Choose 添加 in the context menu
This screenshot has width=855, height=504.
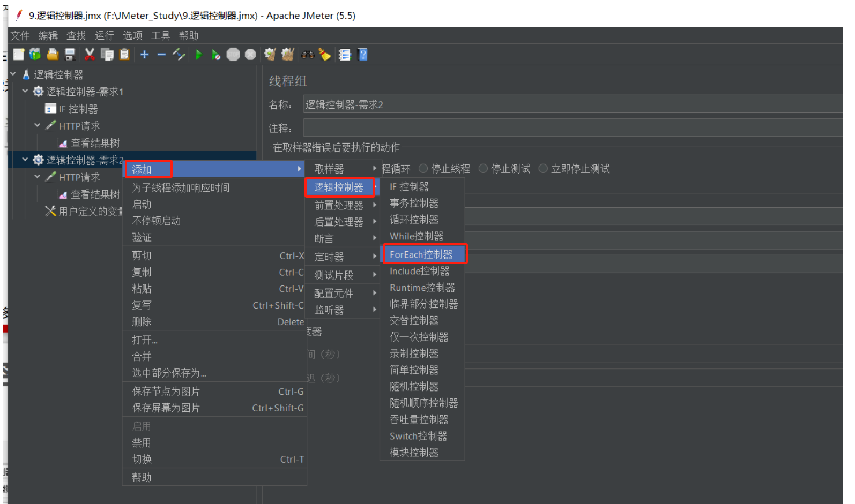[215, 169]
